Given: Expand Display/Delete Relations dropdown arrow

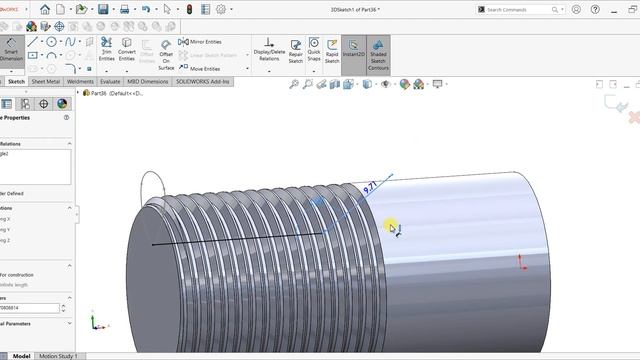Looking at the screenshot, I should [x=269, y=71].
